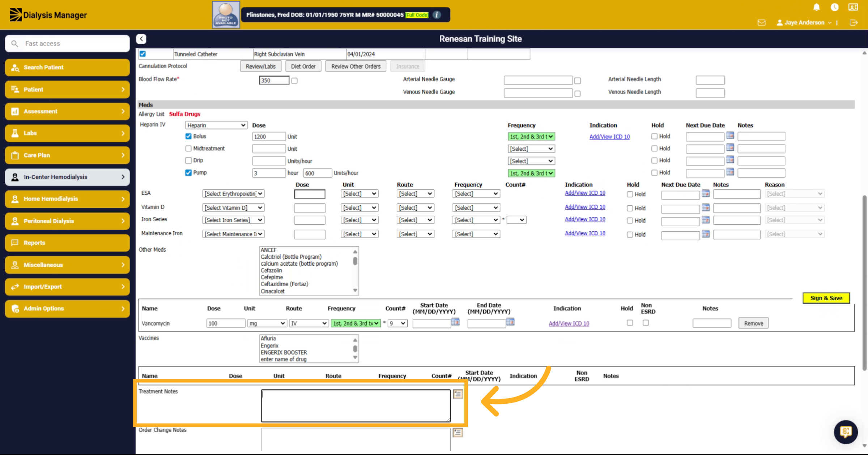This screenshot has height=455, width=868.
Task: Click the Review/Labs button
Action: pos(260,66)
